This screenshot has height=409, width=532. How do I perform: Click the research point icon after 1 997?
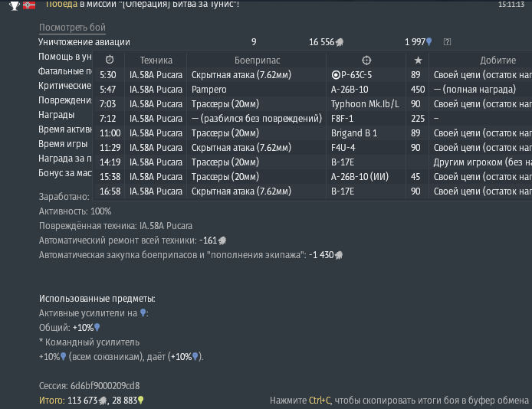click(x=429, y=41)
